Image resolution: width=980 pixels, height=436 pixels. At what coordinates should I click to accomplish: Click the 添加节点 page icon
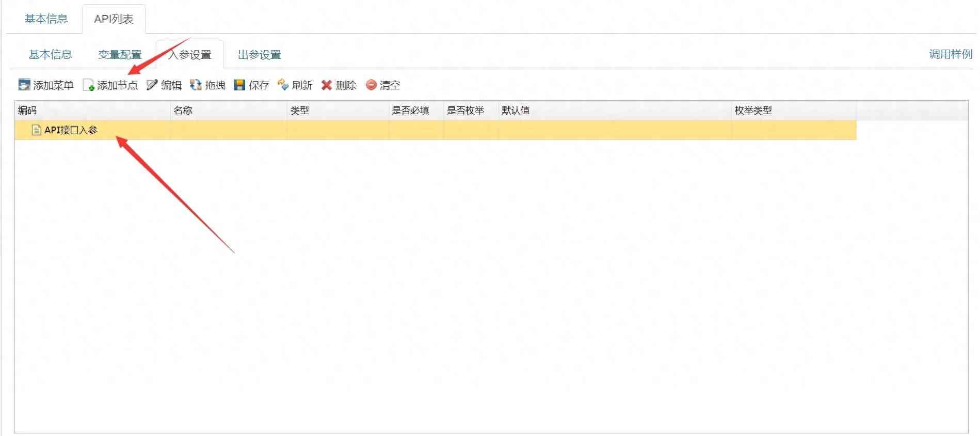tap(89, 85)
